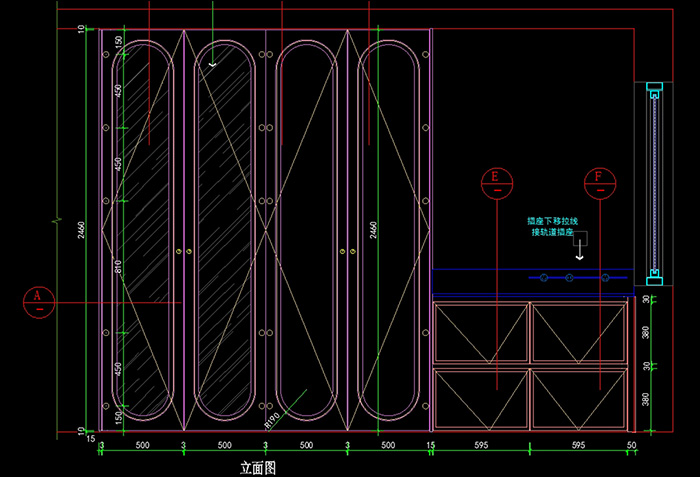The width and height of the screenshot is (700, 477).
Task: Click the hatched glass panel of the first door
Action: tap(141, 230)
